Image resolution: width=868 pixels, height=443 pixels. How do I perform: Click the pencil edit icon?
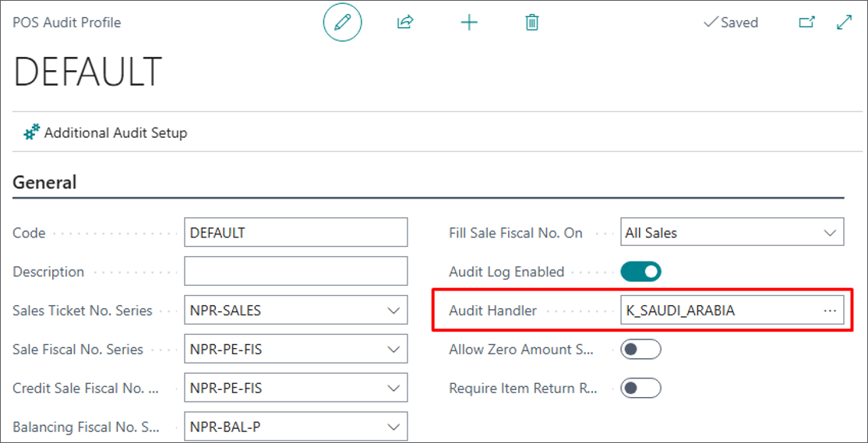click(x=342, y=23)
